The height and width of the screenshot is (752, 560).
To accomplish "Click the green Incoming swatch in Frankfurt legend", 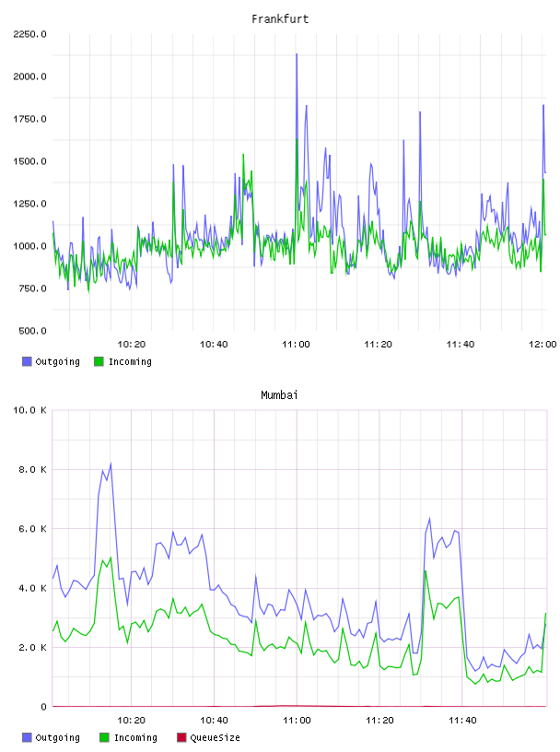I will 99,361.
